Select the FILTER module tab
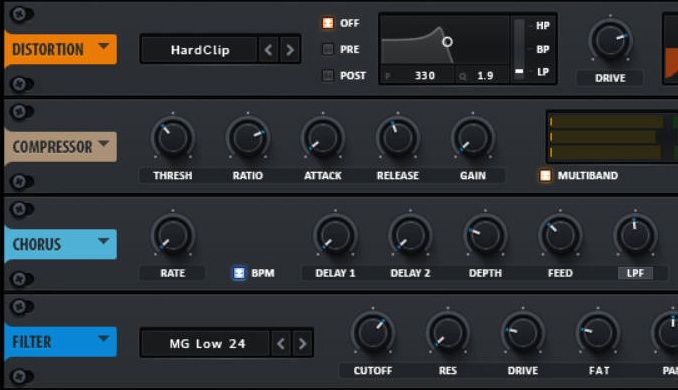This screenshot has width=678, height=390. point(61,342)
